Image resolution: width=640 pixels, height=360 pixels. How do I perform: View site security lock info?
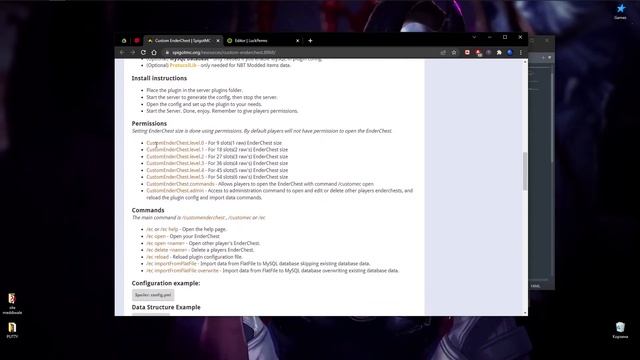click(167, 52)
